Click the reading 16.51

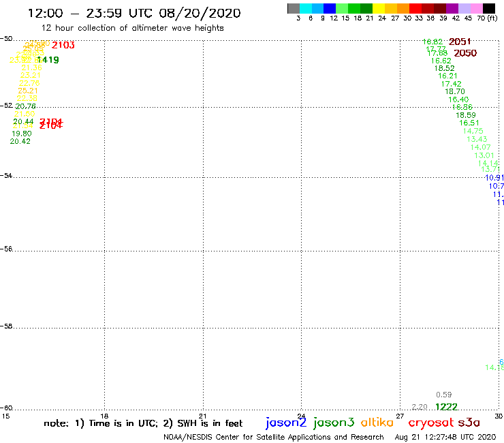pyautogui.click(x=469, y=123)
